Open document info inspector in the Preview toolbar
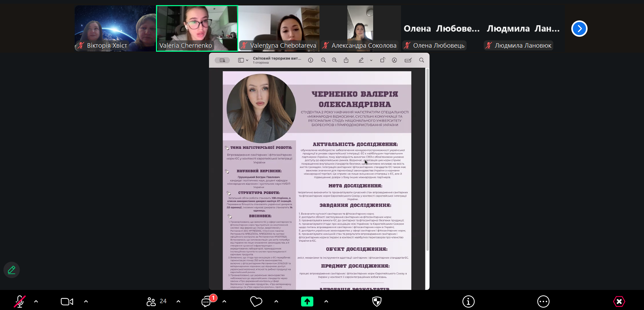Viewport: 644px width, 310px height. point(311,60)
